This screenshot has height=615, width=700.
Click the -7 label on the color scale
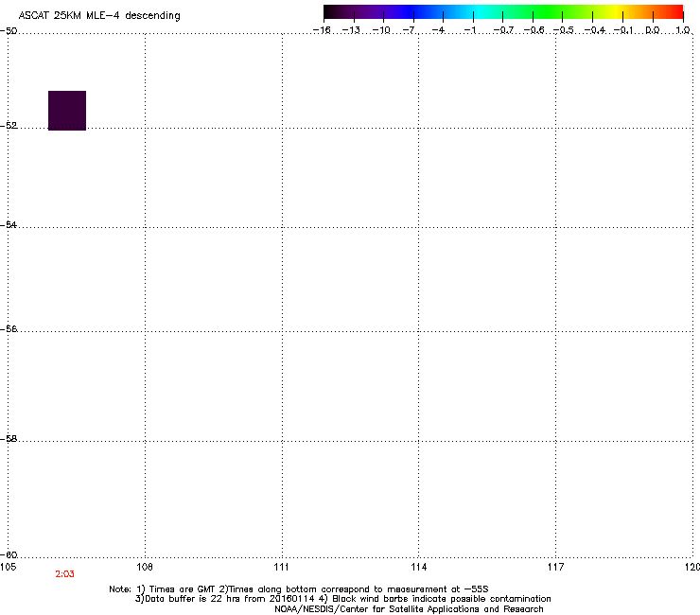[410, 30]
